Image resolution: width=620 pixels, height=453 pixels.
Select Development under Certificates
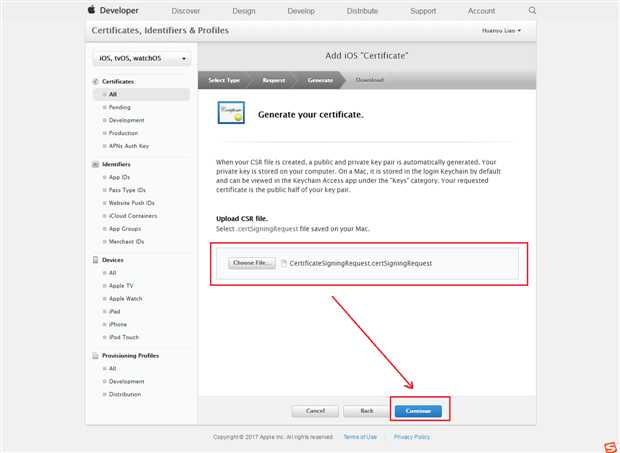pos(127,120)
